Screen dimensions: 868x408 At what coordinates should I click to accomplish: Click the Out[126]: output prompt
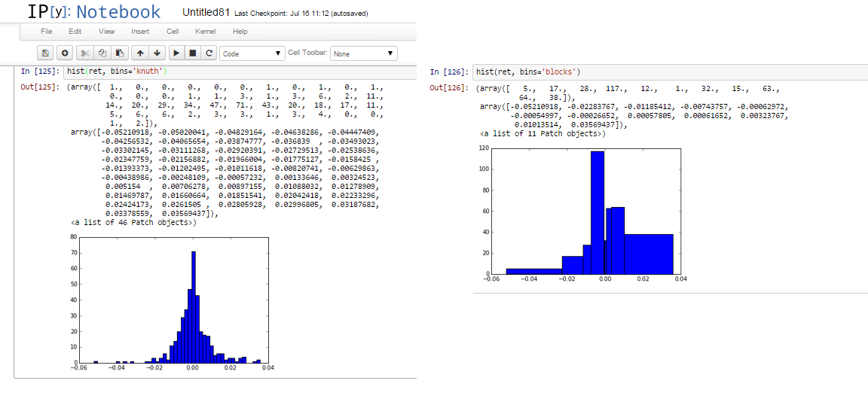pos(450,88)
